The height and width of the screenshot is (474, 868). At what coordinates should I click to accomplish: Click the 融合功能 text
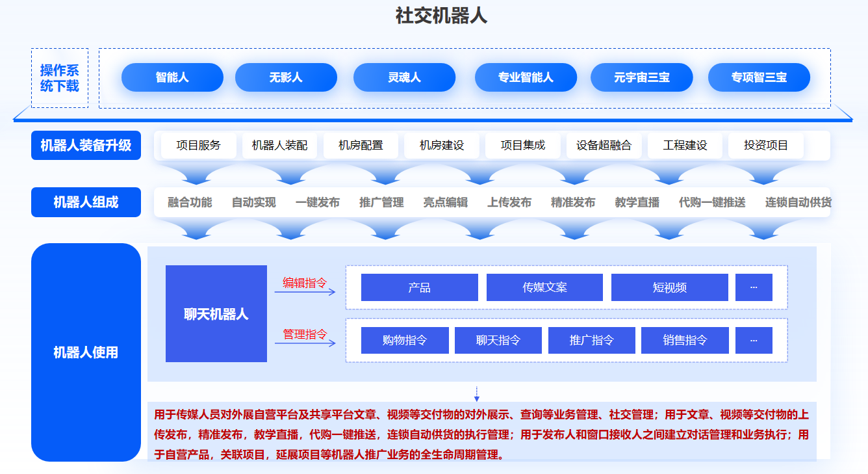tap(190, 202)
